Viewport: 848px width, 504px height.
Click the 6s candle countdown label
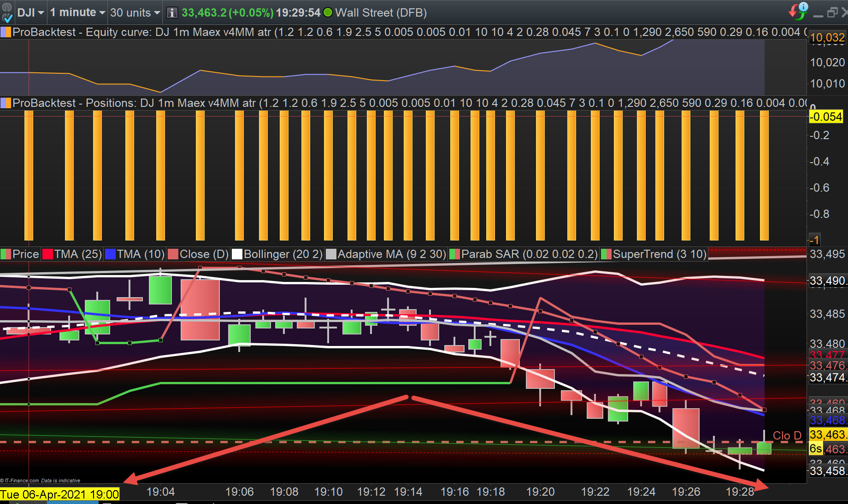click(x=815, y=449)
